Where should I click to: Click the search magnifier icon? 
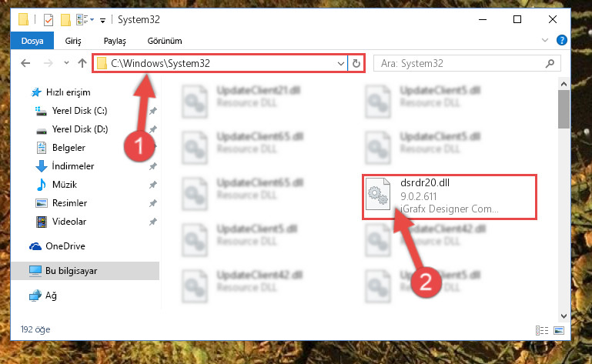[x=550, y=63]
